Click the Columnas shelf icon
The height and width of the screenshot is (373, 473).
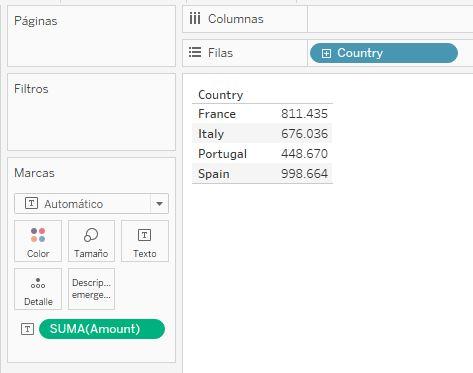tap(195, 19)
